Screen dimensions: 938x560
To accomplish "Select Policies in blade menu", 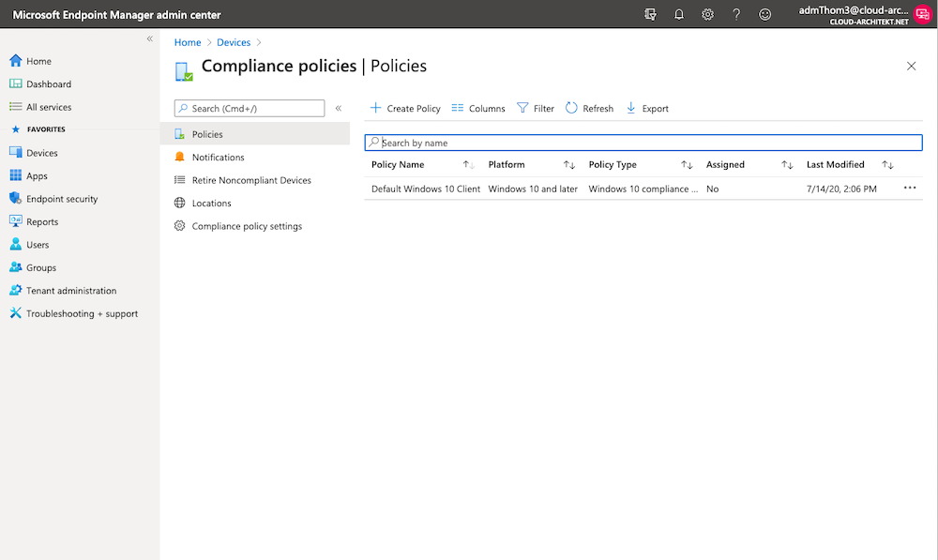I will [x=255, y=134].
